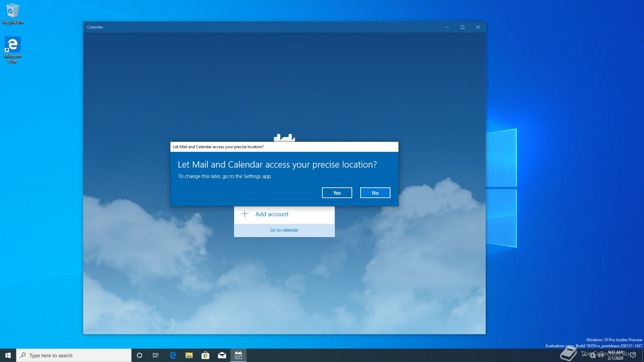Click the taskbar clock and date
Screen dimensions: 644x362
click(x=615, y=355)
